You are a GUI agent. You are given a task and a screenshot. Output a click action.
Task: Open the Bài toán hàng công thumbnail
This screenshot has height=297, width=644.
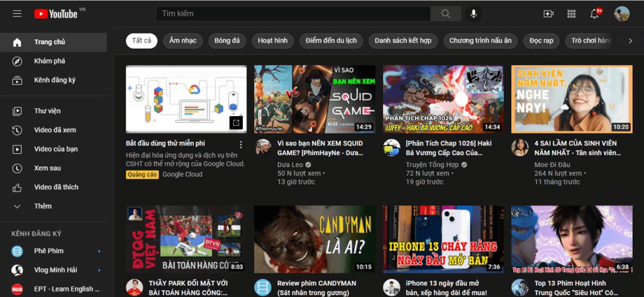(x=186, y=239)
